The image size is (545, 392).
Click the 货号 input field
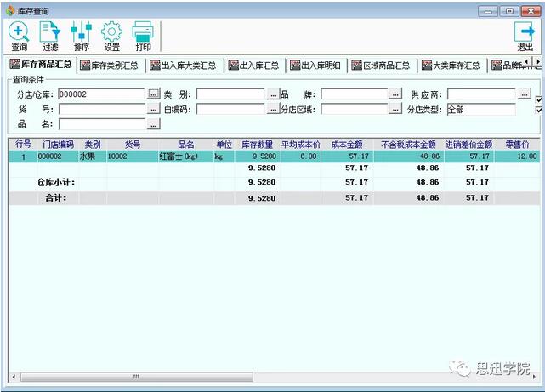tap(101, 110)
